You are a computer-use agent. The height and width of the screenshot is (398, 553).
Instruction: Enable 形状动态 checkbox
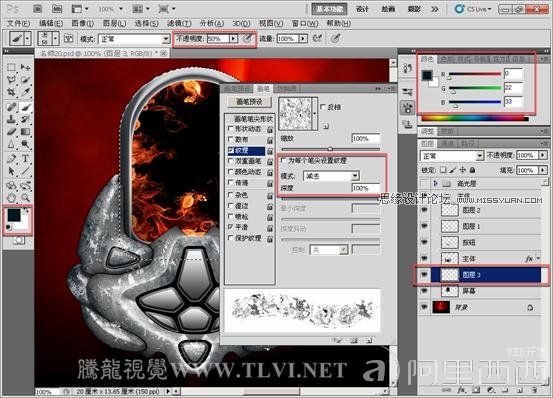pos(231,129)
